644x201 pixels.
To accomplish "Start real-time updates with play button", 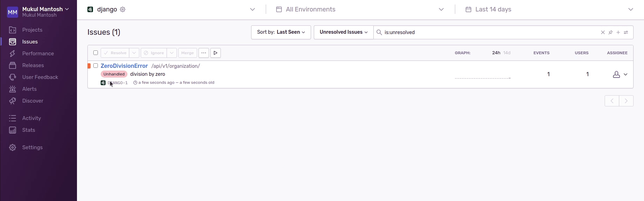I will (x=216, y=53).
